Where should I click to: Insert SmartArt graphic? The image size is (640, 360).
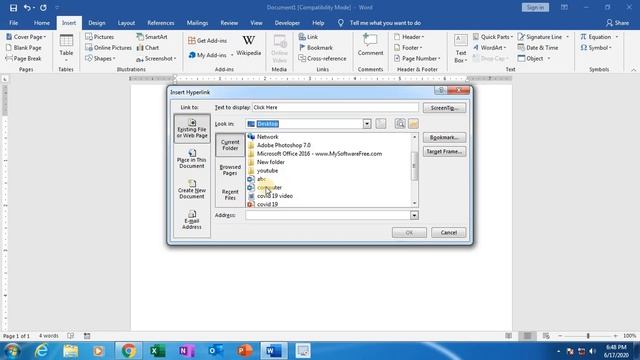(152, 37)
